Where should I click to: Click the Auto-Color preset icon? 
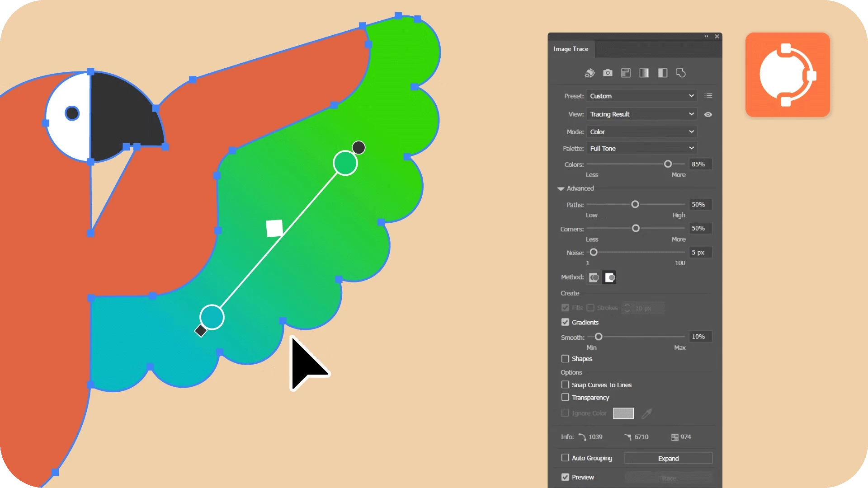(x=590, y=73)
